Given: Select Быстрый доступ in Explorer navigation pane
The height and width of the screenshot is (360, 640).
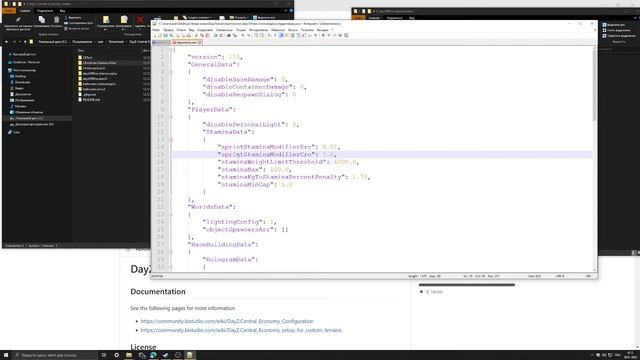Looking at the screenshot, I should point(24,54).
